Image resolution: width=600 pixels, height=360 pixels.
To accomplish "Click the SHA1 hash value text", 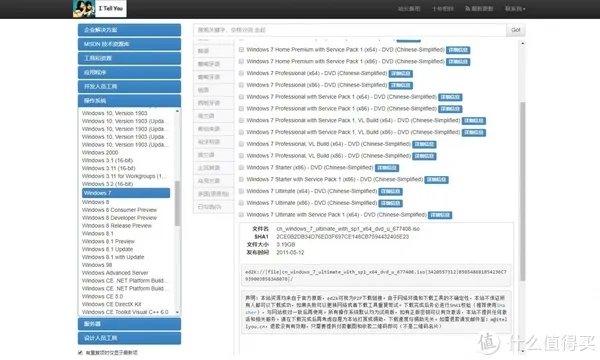I will 342,237.
